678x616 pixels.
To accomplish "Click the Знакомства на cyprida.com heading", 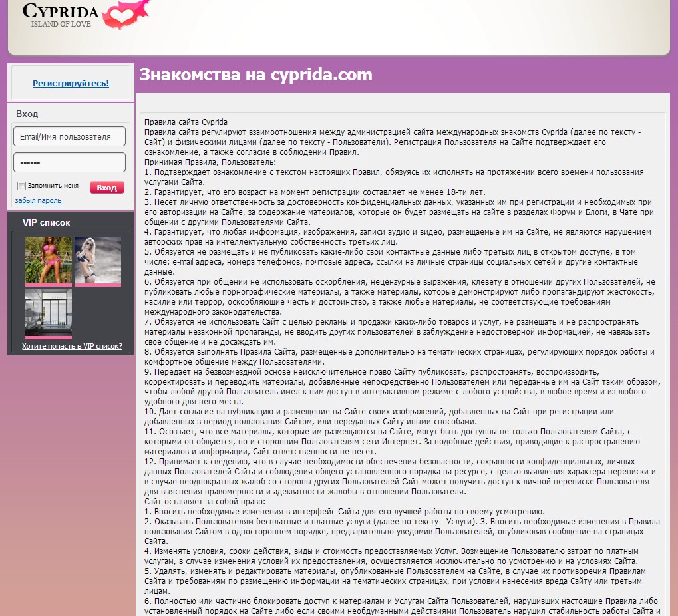I will point(255,75).
